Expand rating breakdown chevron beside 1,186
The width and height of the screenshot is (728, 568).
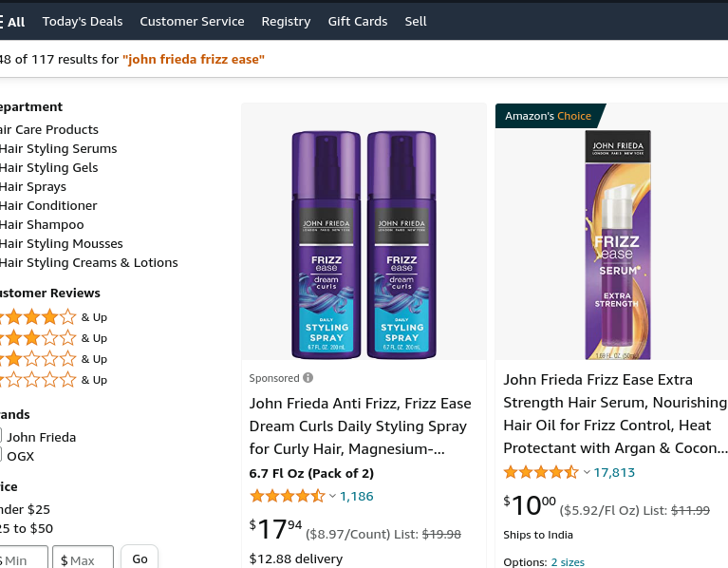coord(332,496)
